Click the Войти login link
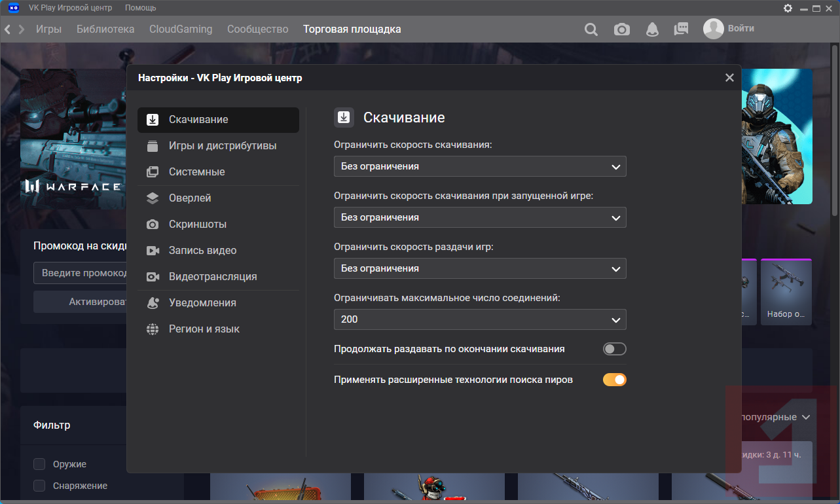 tap(741, 29)
